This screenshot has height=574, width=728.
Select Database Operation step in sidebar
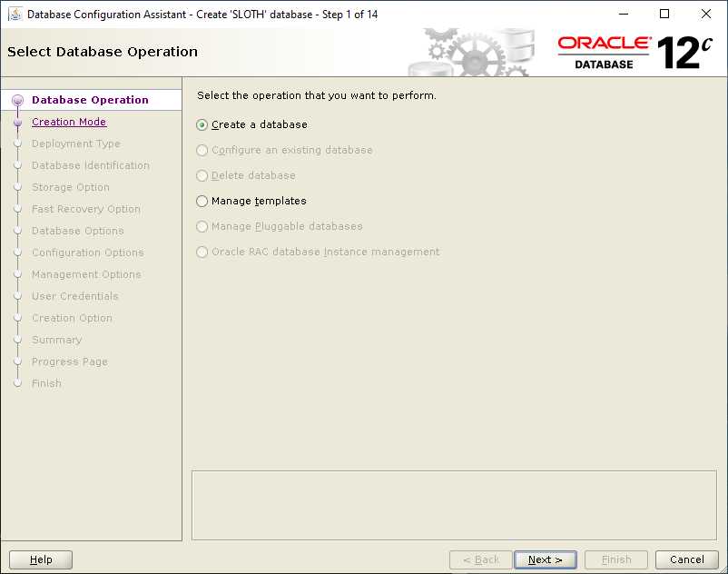tap(90, 100)
